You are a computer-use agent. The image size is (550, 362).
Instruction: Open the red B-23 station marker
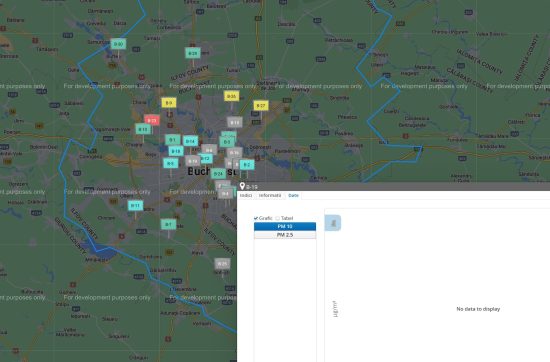point(152,120)
